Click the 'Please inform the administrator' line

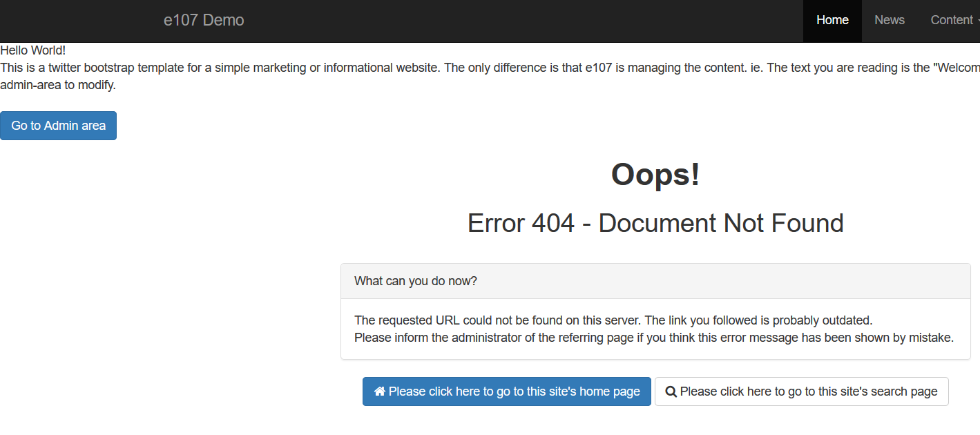654,338
